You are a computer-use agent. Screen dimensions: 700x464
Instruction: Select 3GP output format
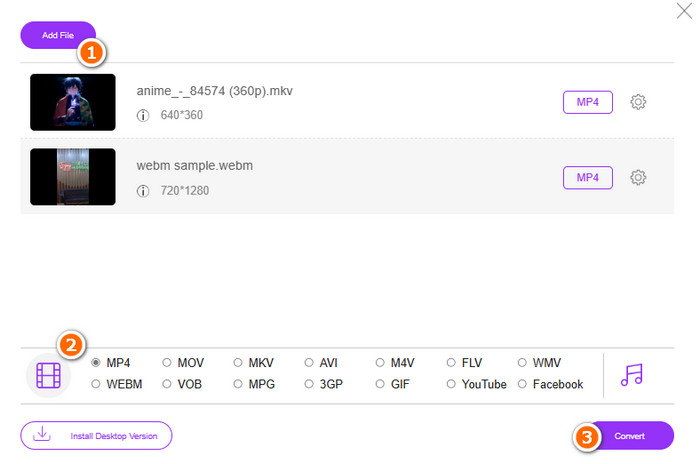pyautogui.click(x=309, y=384)
